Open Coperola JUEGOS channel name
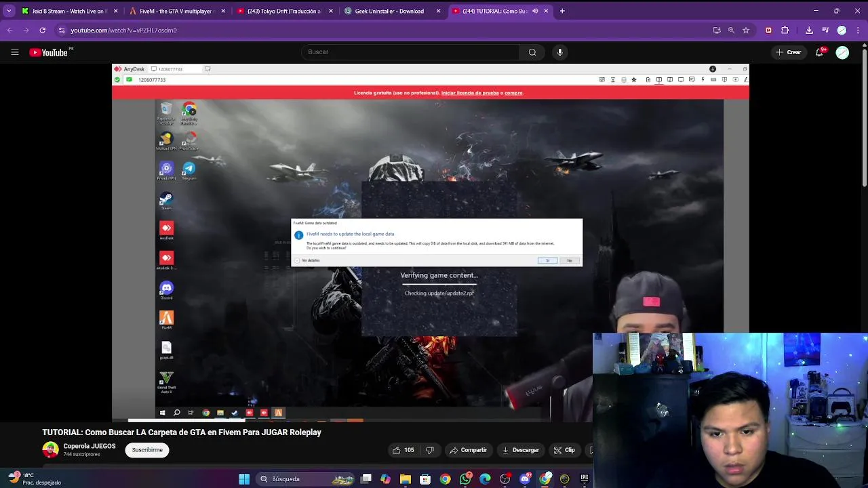The width and height of the screenshot is (868, 488). [90, 447]
